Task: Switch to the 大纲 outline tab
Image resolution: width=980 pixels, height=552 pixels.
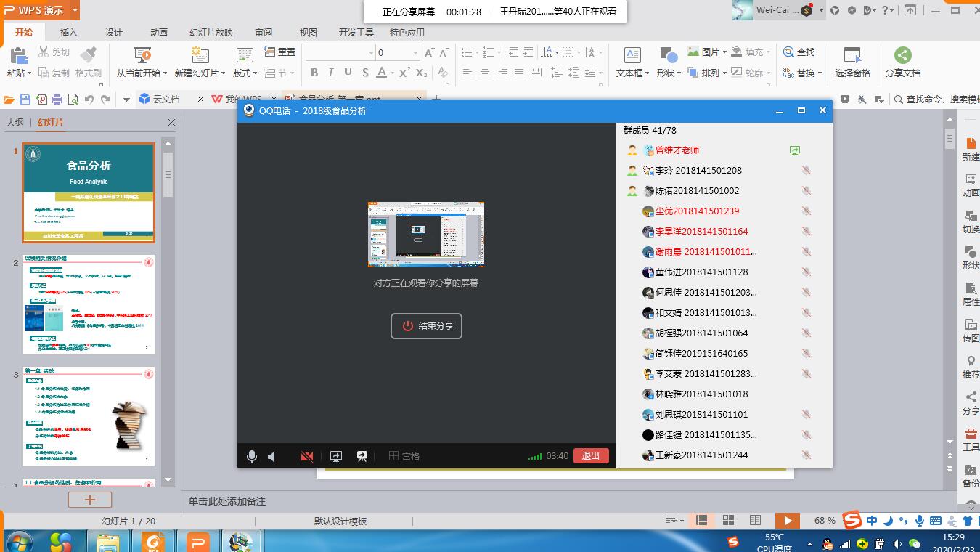Action: click(x=15, y=123)
